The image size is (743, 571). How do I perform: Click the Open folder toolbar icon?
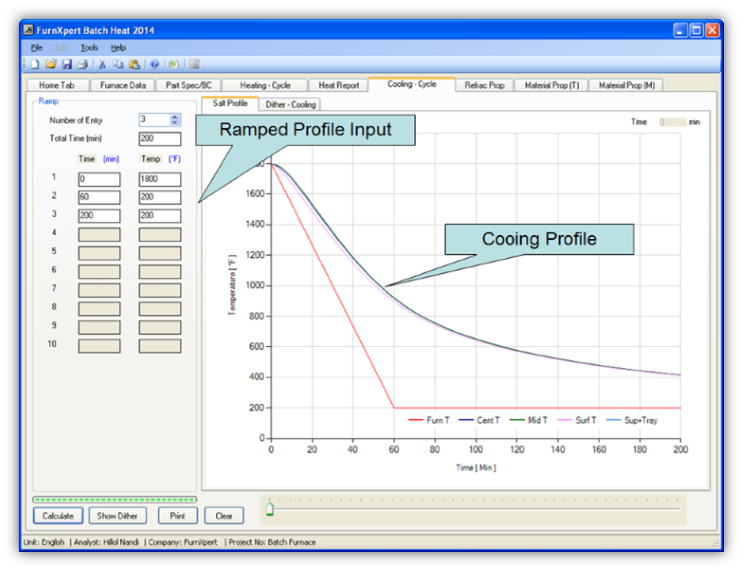click(51, 64)
